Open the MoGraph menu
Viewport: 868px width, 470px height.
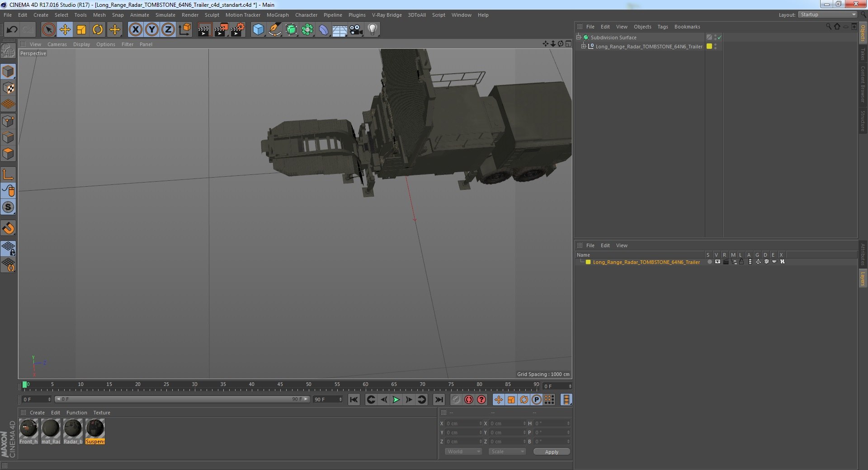tap(277, 15)
